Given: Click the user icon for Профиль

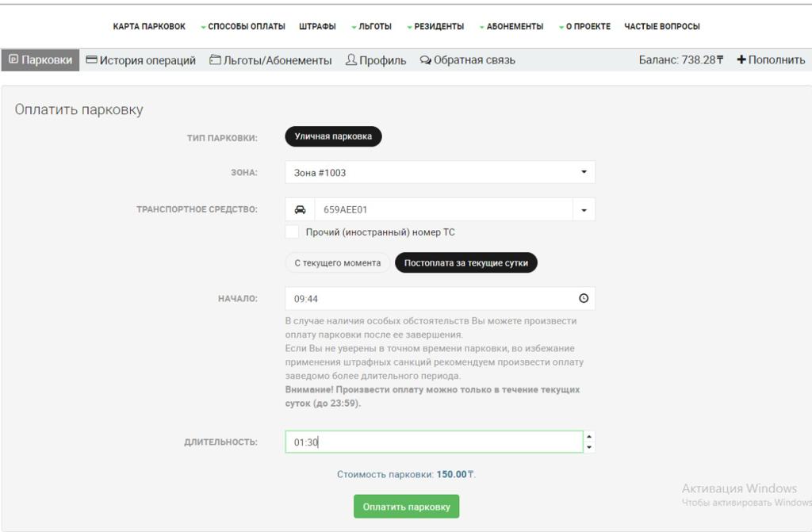Looking at the screenshot, I should 351,59.
